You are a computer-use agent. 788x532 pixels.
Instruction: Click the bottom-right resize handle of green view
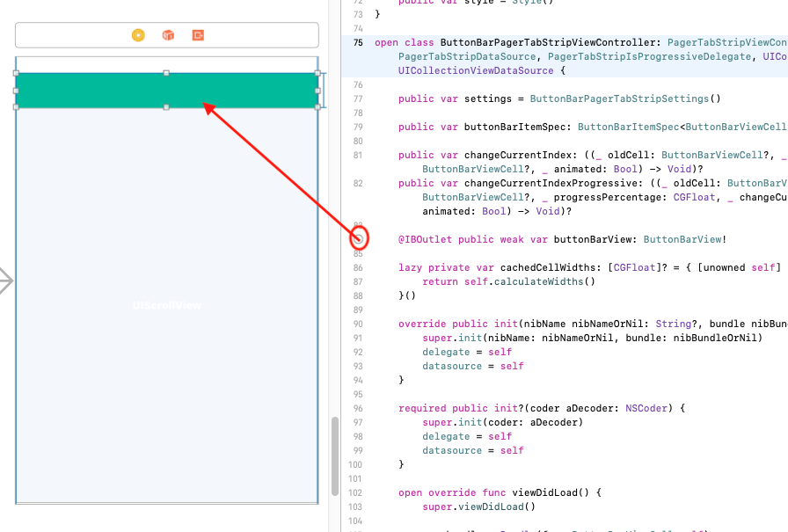pos(317,107)
